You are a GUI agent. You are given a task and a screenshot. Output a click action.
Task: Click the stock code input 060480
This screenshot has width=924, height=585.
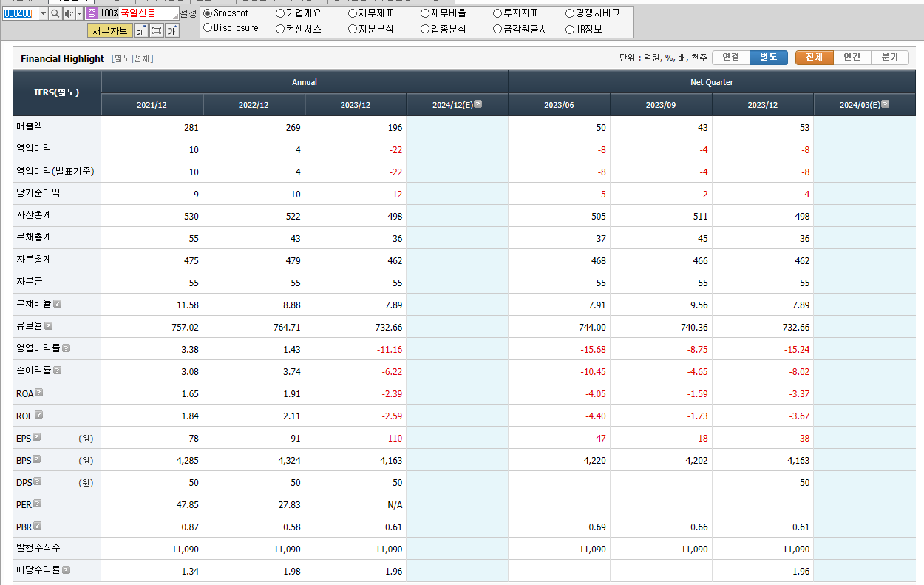point(18,13)
